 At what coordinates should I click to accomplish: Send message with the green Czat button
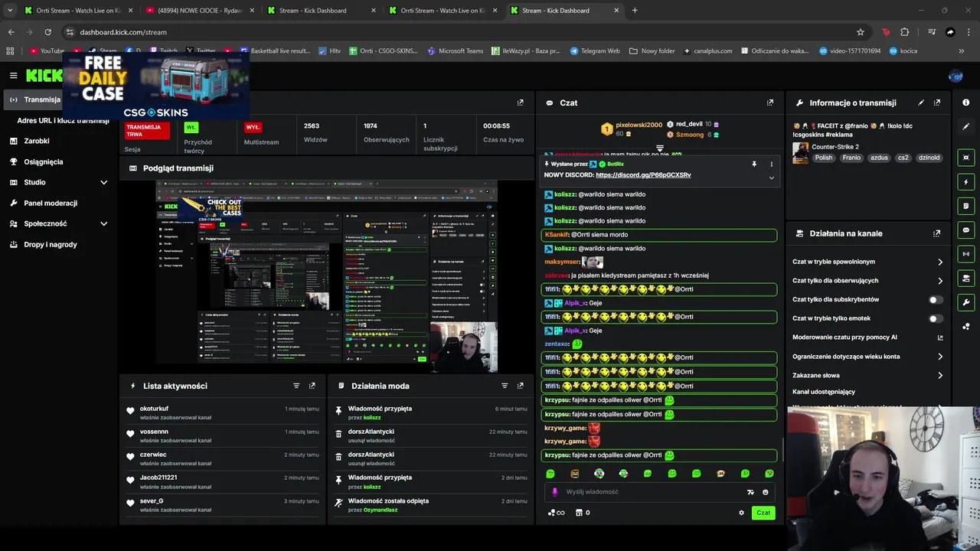[x=763, y=513]
